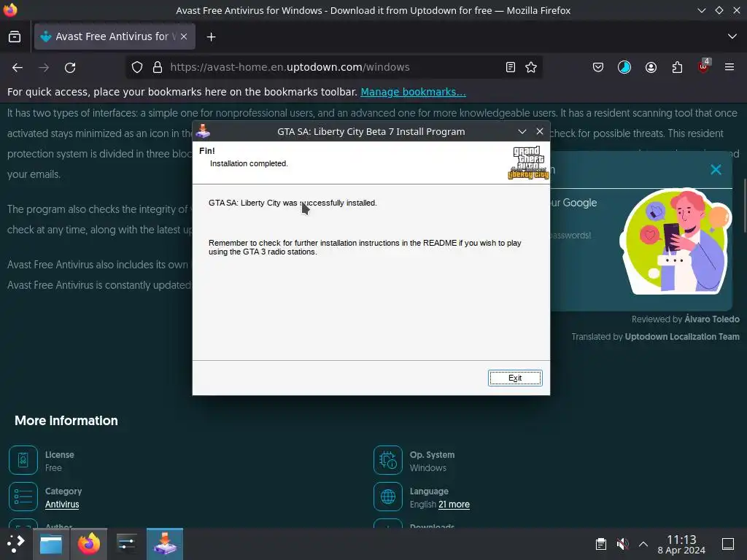Open the blue circular extension icon
The height and width of the screenshot is (560, 747).
624,68
